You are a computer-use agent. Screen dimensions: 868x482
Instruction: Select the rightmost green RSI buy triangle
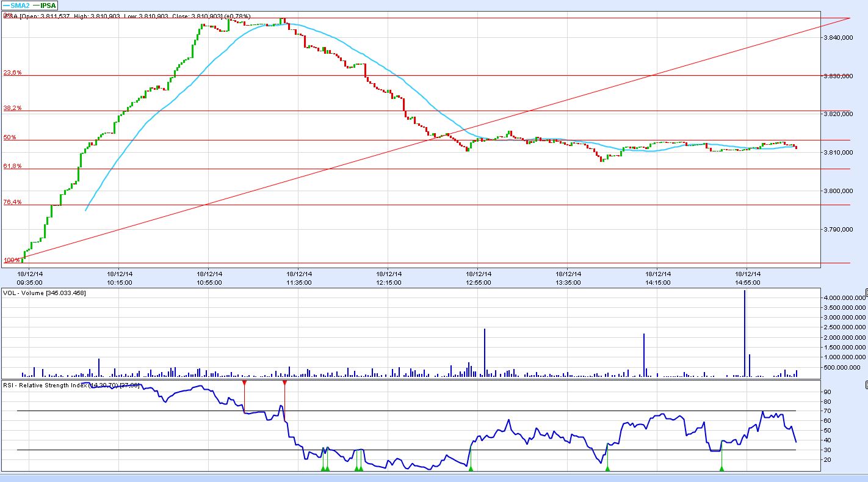point(722,469)
